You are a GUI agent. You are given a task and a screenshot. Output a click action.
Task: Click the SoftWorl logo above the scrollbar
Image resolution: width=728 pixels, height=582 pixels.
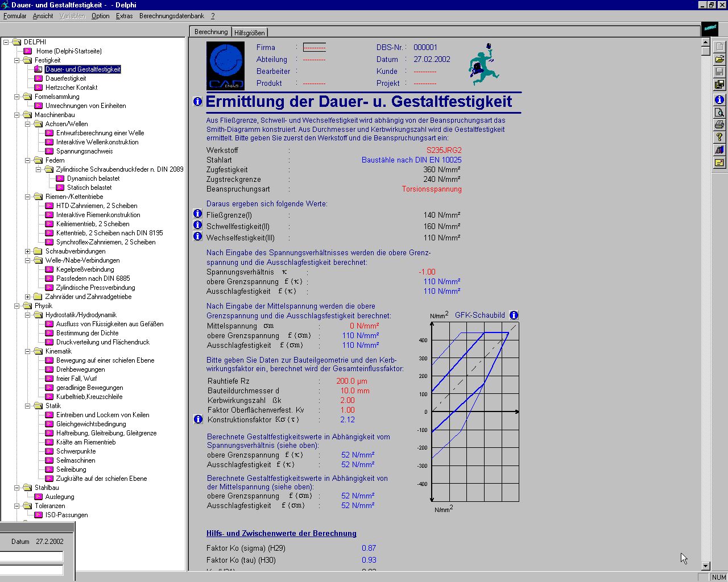pos(710,28)
